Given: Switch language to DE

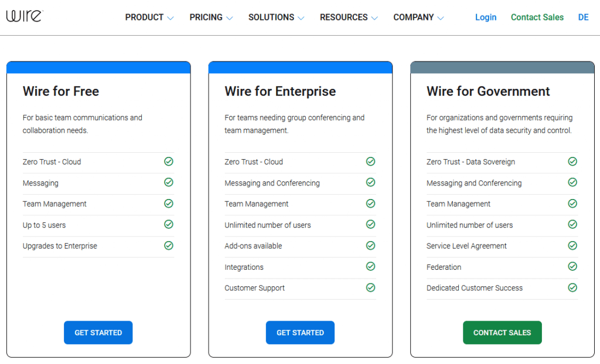Looking at the screenshot, I should 583,18.
